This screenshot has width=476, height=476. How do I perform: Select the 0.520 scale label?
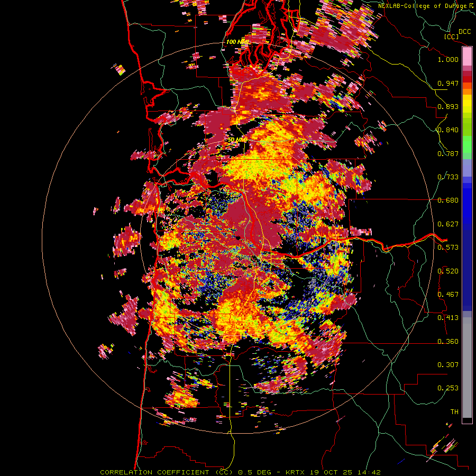[448, 271]
